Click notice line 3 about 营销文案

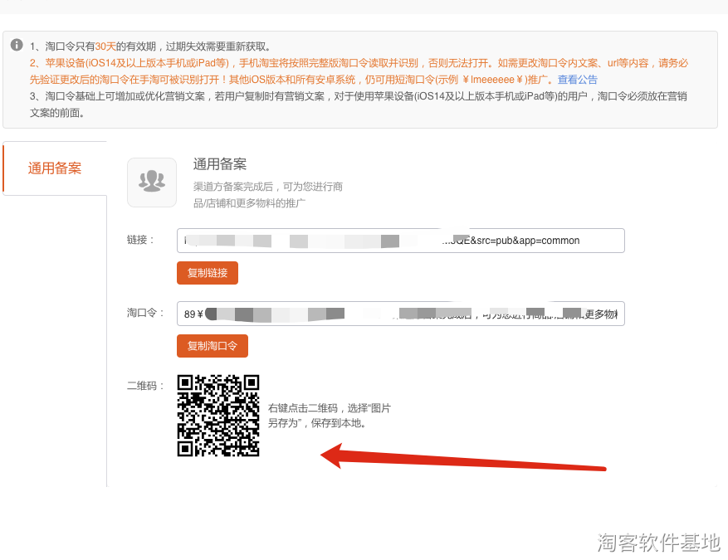click(x=359, y=105)
